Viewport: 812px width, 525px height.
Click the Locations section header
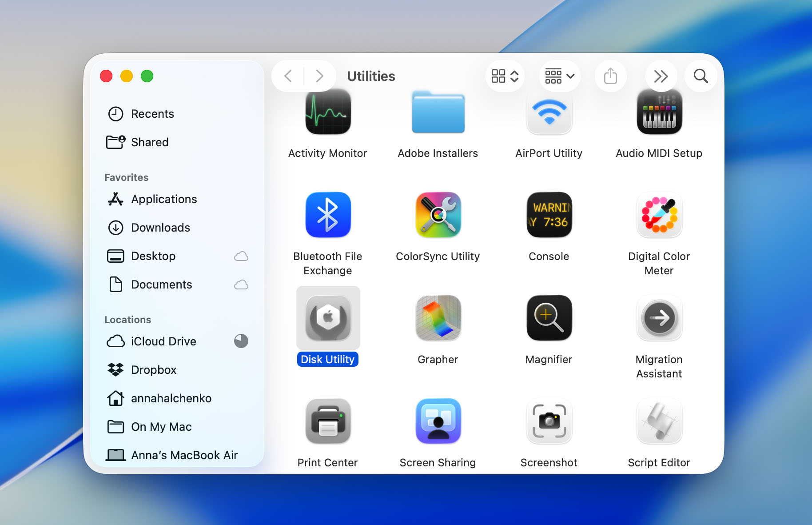click(x=128, y=320)
